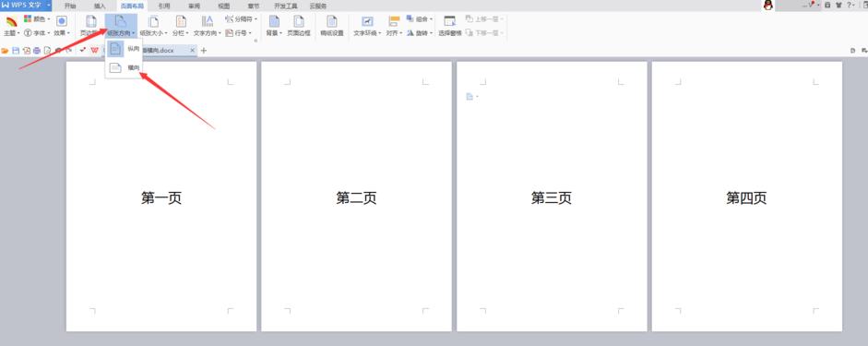This screenshot has width=868, height=346.
Task: Open the 对齐 align button
Action: pos(394,26)
